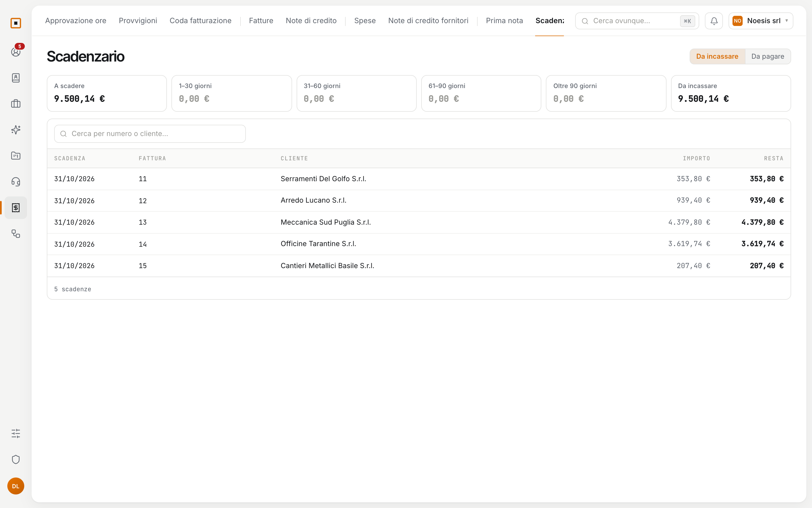Open Prima nota tab
The height and width of the screenshot is (508, 812).
tap(504, 21)
